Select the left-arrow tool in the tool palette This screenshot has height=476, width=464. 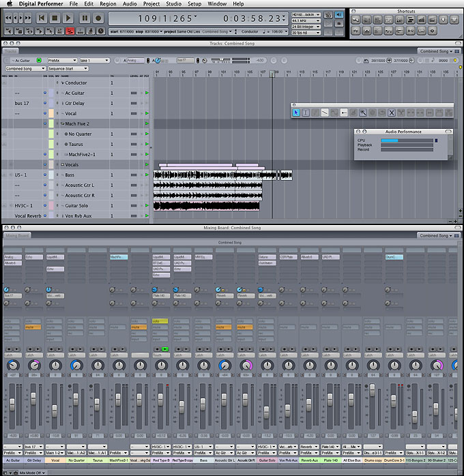344,113
